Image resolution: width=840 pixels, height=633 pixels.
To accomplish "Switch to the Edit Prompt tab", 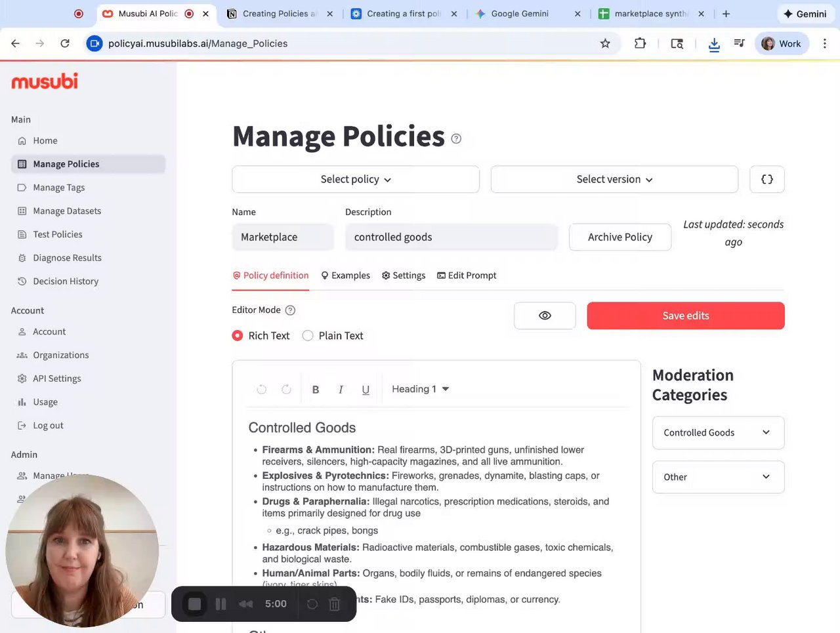I will coord(467,276).
